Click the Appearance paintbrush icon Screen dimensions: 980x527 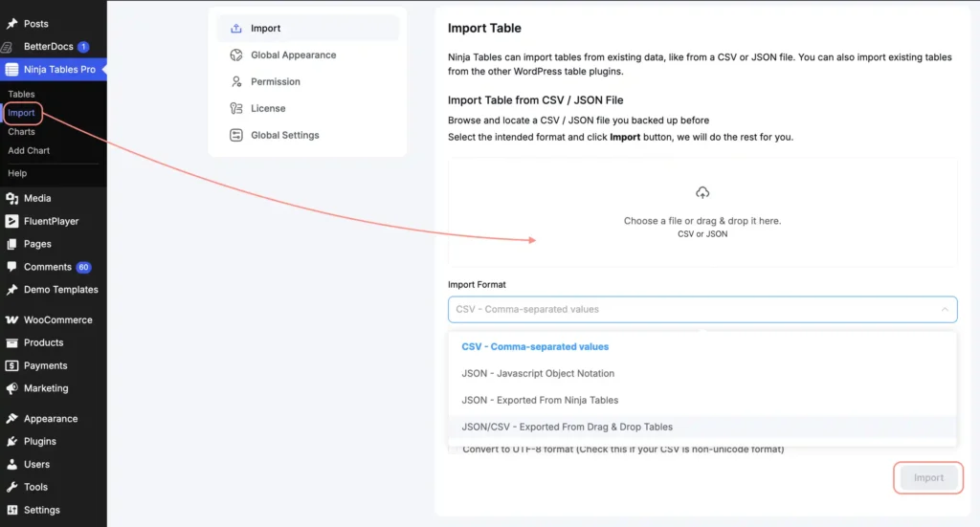pos(11,418)
